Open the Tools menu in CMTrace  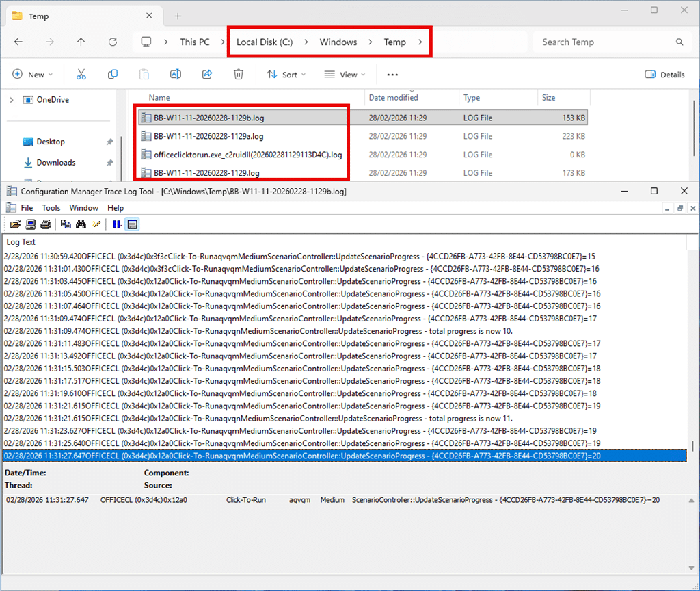coord(51,208)
